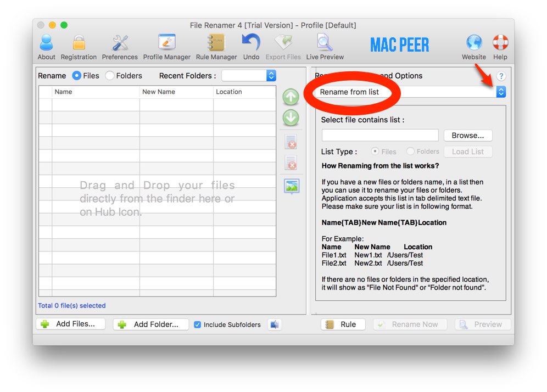
Task: Click the Undo arrow icon
Action: [x=251, y=42]
